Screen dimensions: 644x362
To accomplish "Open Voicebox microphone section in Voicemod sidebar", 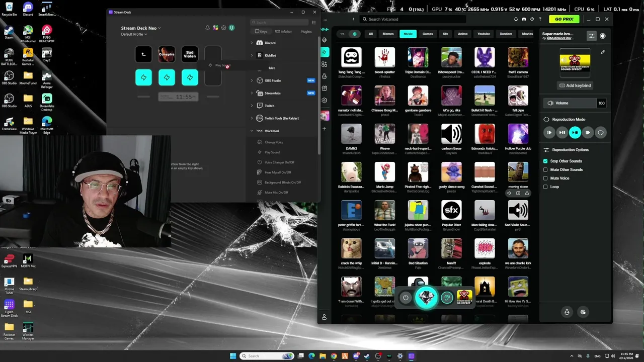I will 325,40.
